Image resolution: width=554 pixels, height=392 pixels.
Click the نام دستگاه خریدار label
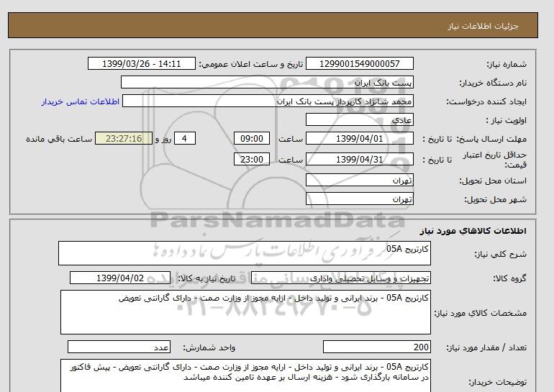coord(493,83)
